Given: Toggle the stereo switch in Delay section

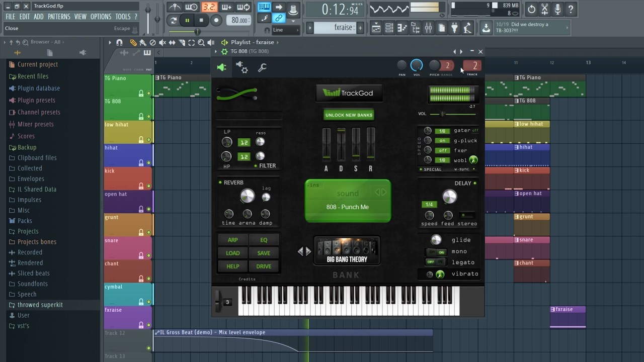Looking at the screenshot, I should point(467,215).
